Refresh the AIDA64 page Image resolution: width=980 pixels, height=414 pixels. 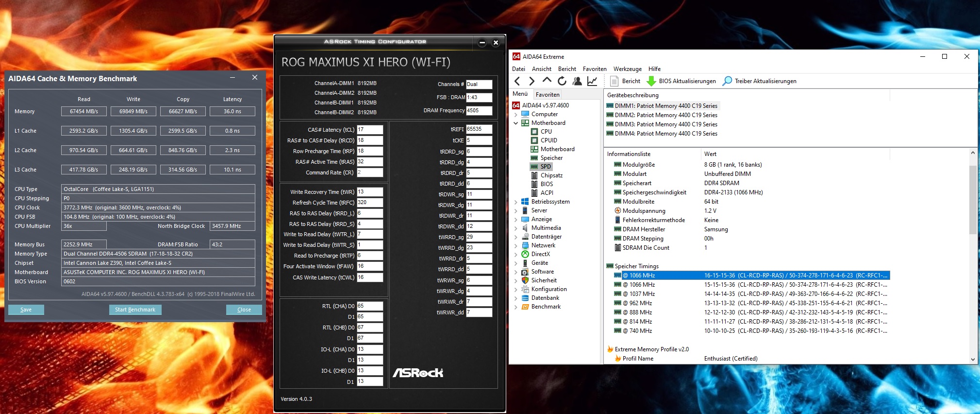pos(562,81)
